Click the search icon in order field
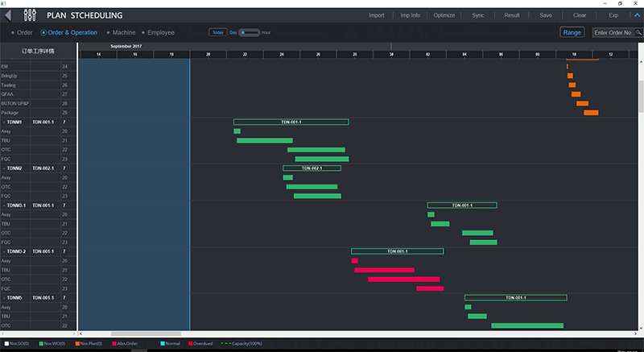The image size is (644, 352). point(638,33)
